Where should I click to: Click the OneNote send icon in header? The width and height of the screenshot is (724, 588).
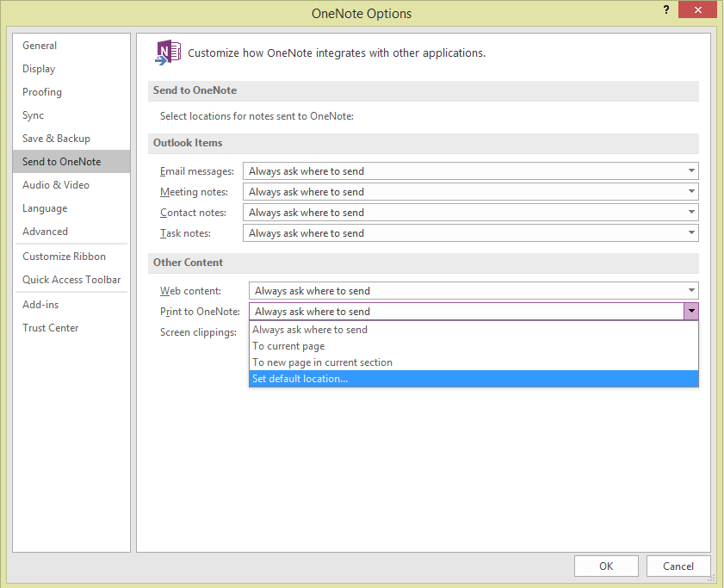coord(168,53)
